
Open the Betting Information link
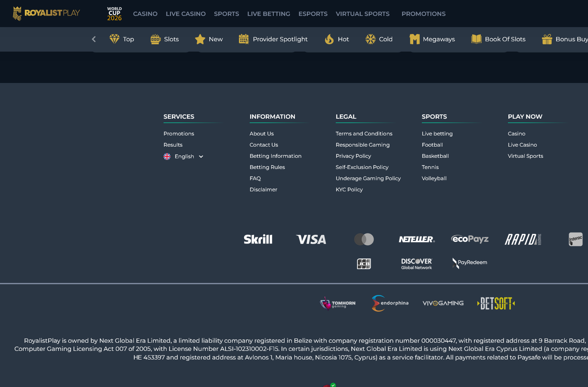click(275, 156)
